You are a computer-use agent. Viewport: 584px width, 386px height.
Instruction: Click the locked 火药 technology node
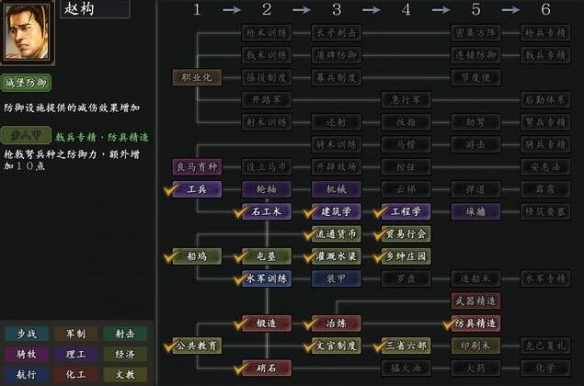[476, 368]
